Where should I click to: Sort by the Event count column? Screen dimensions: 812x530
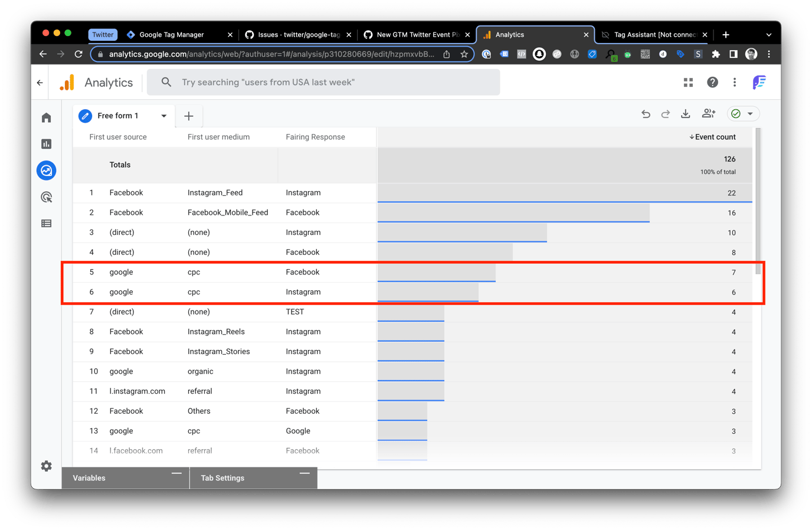712,137
